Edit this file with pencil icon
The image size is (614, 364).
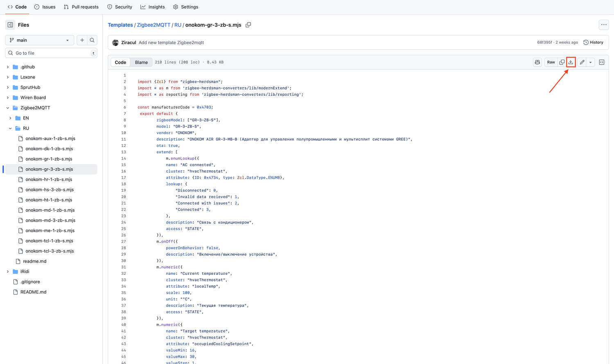point(582,62)
